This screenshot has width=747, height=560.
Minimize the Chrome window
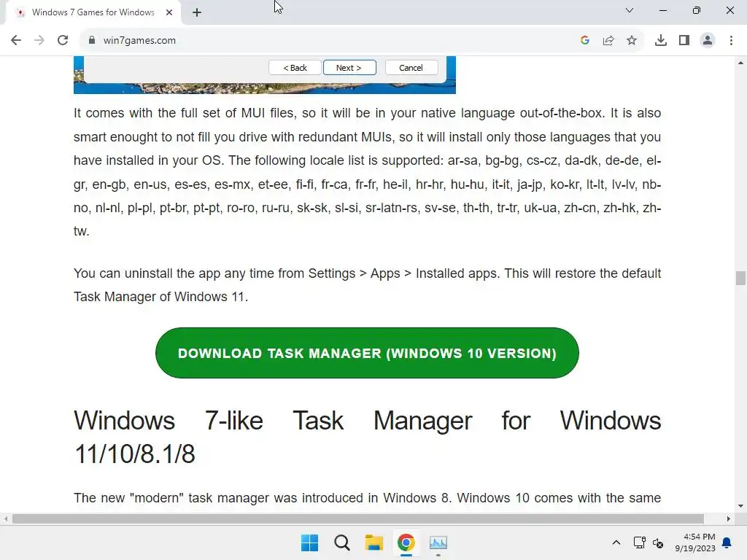click(662, 10)
